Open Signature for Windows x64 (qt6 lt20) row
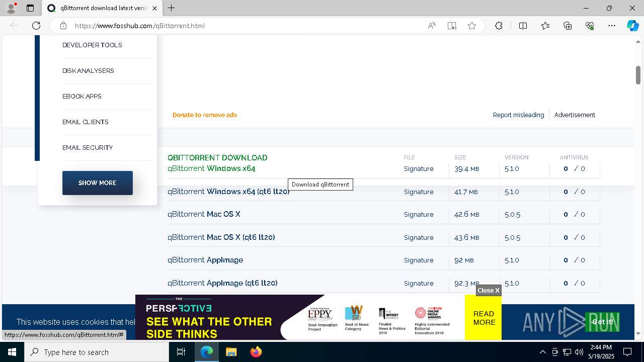Screen dimensions: 644x362 click(419, 192)
